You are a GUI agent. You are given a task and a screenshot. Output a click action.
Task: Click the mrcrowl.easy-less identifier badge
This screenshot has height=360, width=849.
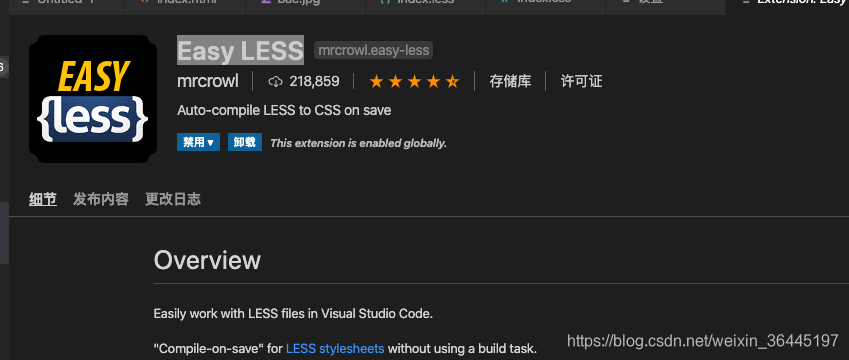click(374, 50)
